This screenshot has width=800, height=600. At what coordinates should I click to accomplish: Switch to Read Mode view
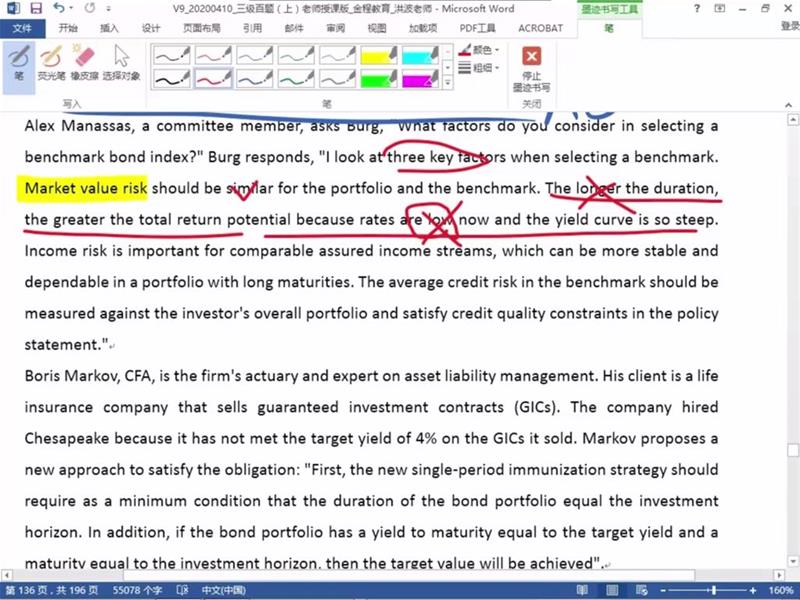pos(582,590)
